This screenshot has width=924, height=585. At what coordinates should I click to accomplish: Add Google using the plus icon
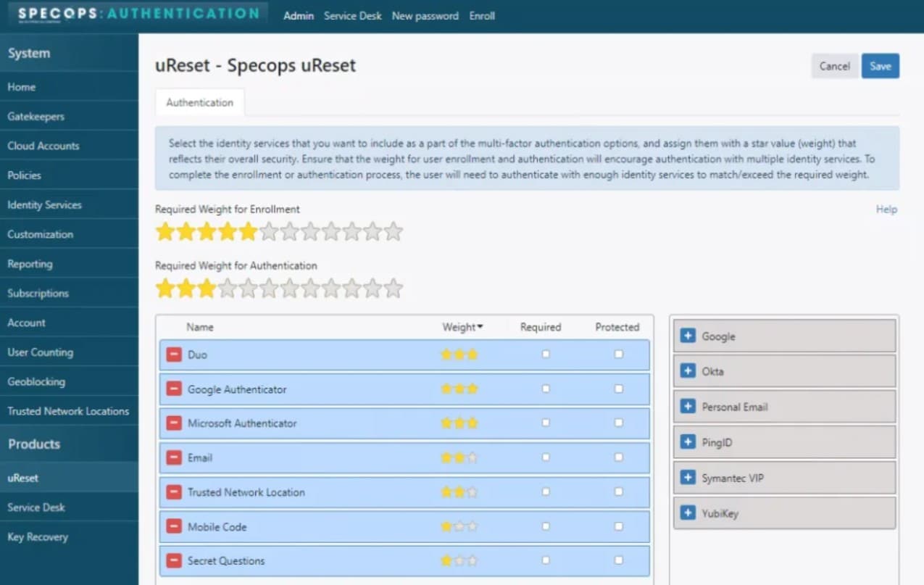pyautogui.click(x=688, y=336)
